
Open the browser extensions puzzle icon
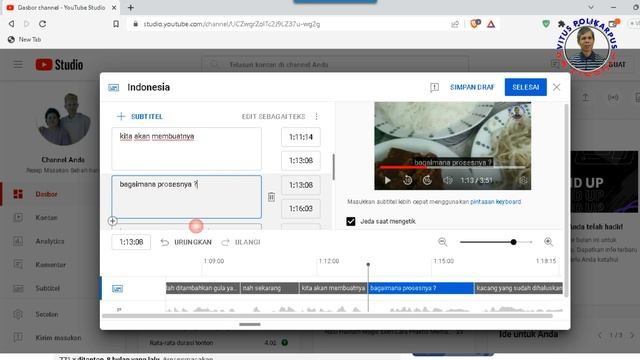click(x=561, y=24)
